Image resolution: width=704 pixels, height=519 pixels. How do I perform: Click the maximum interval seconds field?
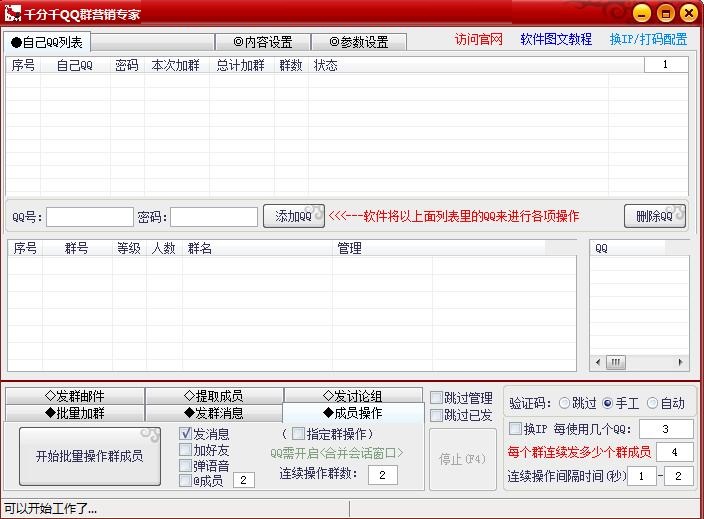[x=678, y=476]
